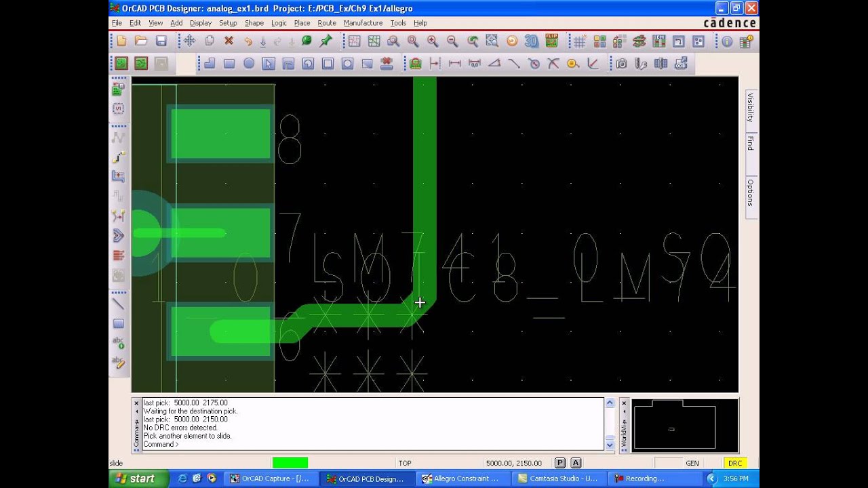
Task: Click the green status color box
Action: (290, 463)
